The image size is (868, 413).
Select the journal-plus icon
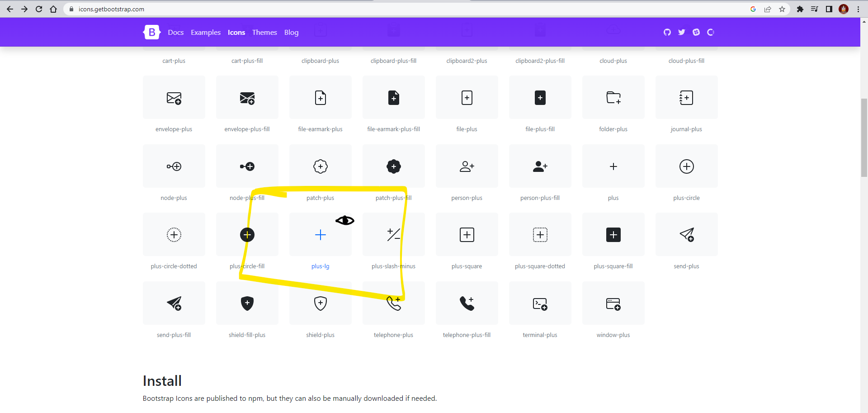click(686, 97)
